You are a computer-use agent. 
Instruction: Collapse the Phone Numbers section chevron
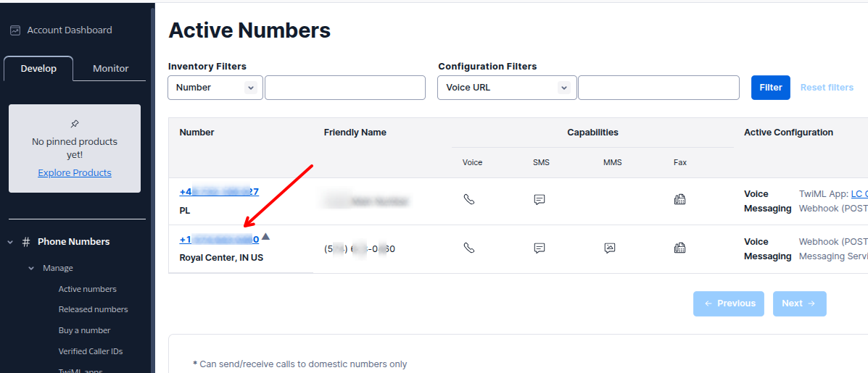[10, 242]
